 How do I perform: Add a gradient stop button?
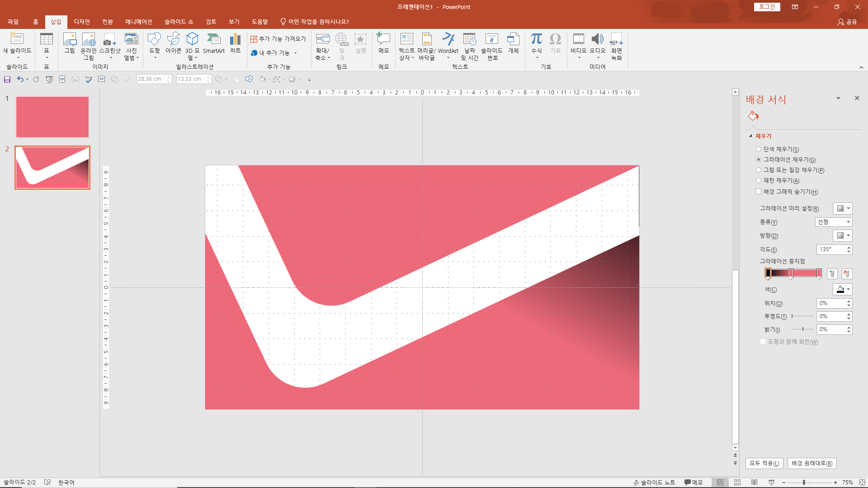(x=832, y=273)
